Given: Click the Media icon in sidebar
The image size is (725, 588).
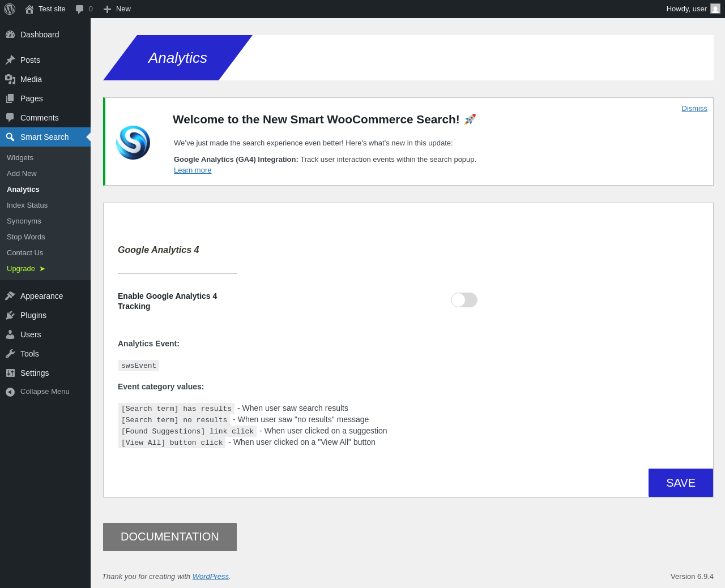Looking at the screenshot, I should tap(10, 79).
